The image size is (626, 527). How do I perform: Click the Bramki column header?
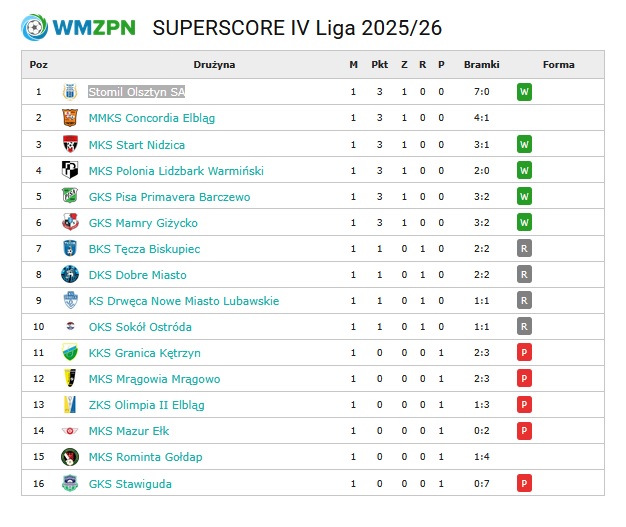click(x=481, y=65)
